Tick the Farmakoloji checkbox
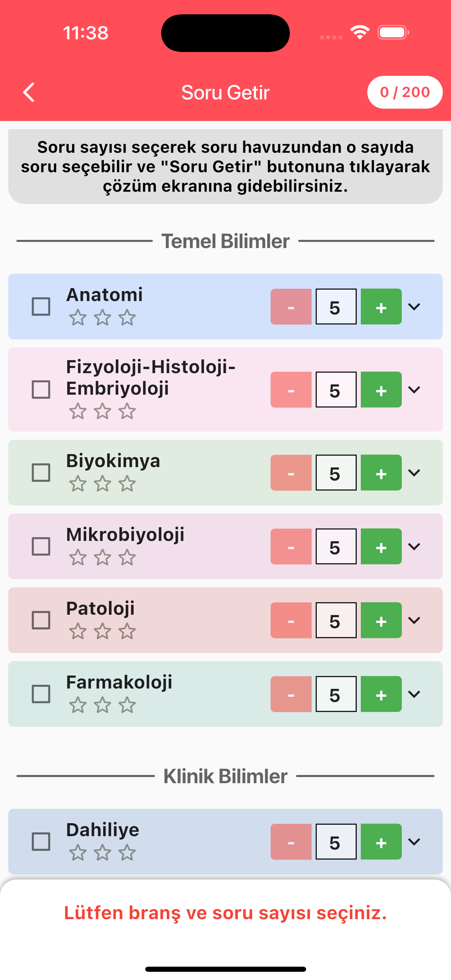The image size is (451, 980). click(41, 694)
